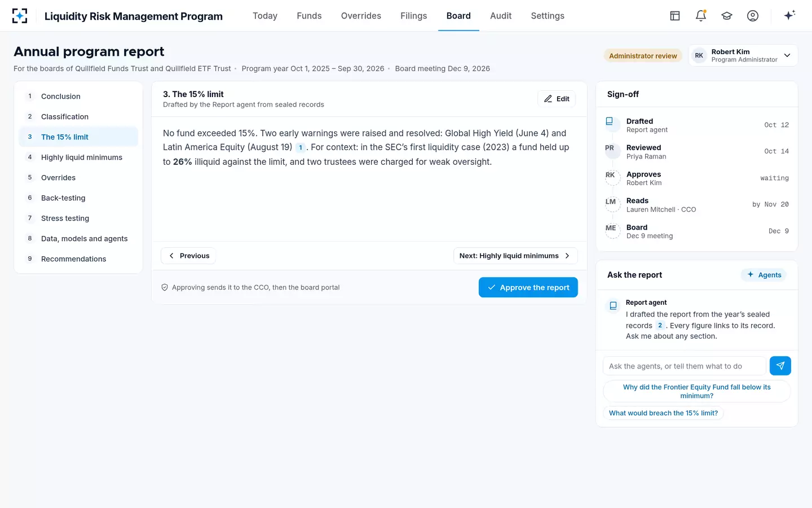
Task: Click the Administrator review status badge
Action: point(643,56)
